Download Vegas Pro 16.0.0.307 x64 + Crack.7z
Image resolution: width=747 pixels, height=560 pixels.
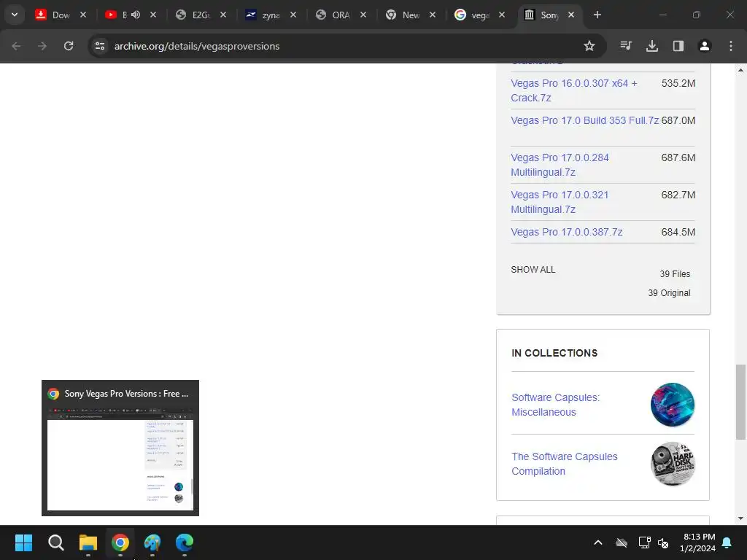click(573, 90)
